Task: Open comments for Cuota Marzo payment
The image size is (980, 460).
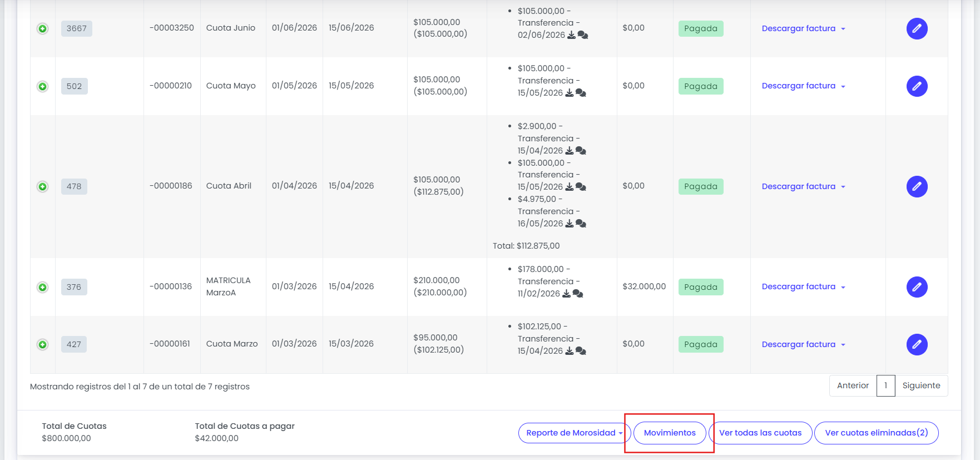Action: [581, 351]
